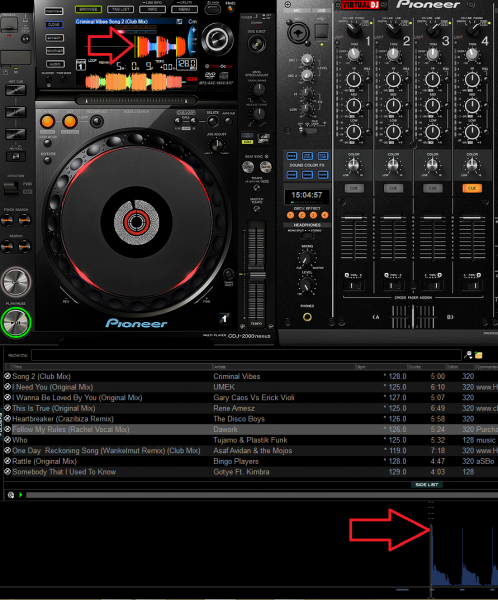Click the headphones MIXING knob
The height and width of the screenshot is (600, 498).
click(306, 259)
